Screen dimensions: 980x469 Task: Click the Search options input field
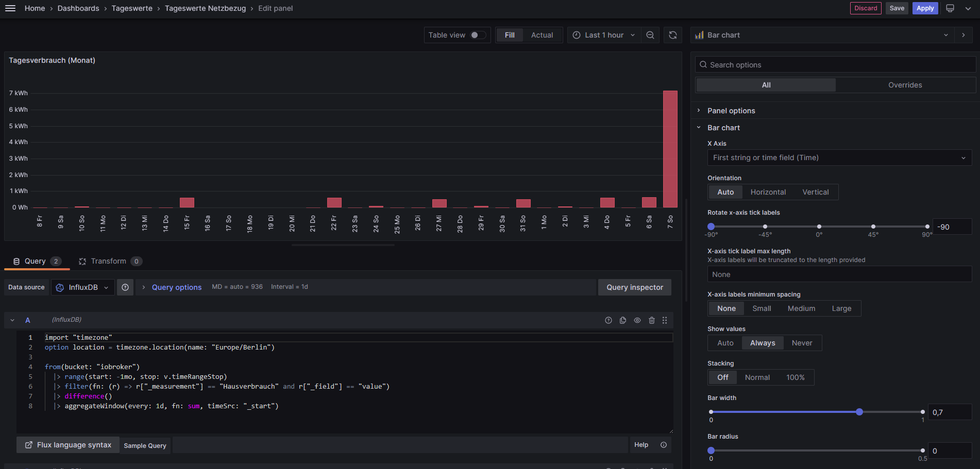[x=835, y=65]
